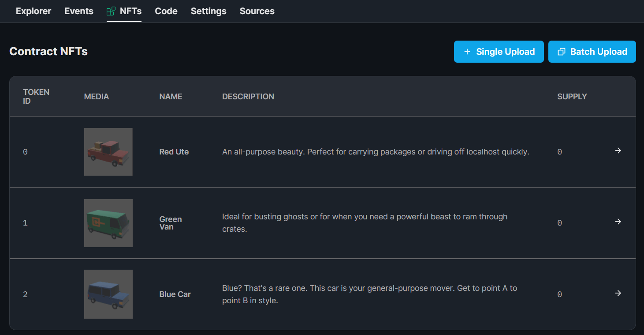The image size is (644, 335).
Task: Switch to the Events tab
Action: click(78, 11)
